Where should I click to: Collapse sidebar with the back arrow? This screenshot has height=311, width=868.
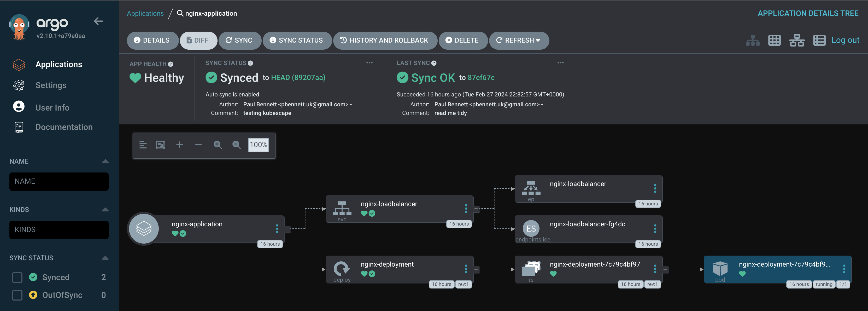[98, 22]
